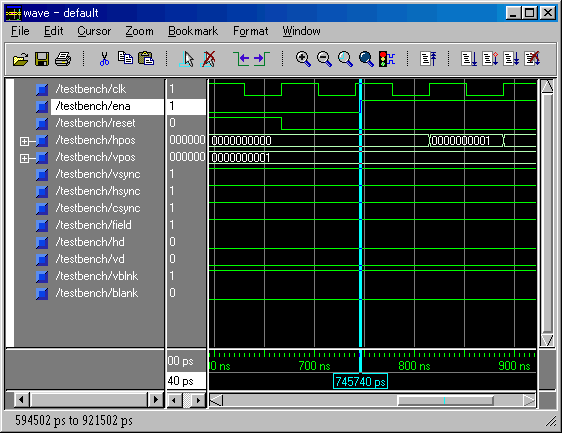The width and height of the screenshot is (562, 433).
Task: Click the Open folder toolbar icon
Action: tap(20, 59)
